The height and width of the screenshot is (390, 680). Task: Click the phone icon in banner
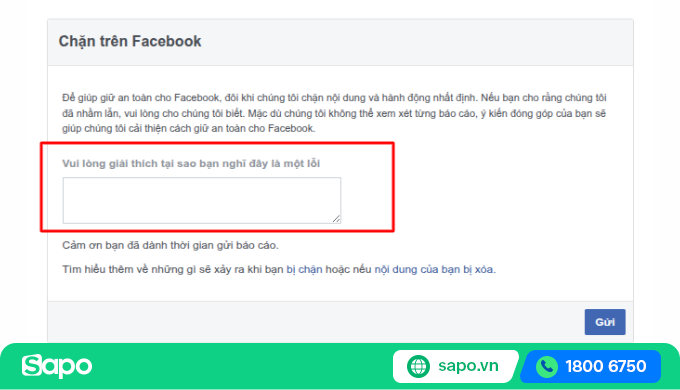point(547,367)
